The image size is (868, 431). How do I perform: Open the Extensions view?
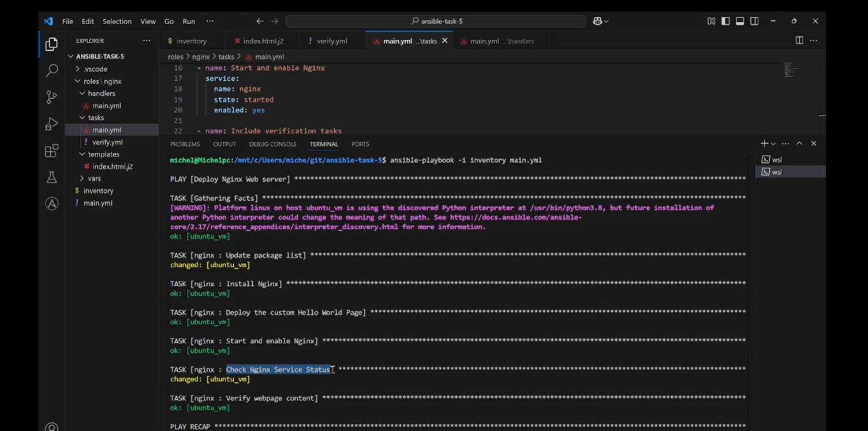[51, 151]
